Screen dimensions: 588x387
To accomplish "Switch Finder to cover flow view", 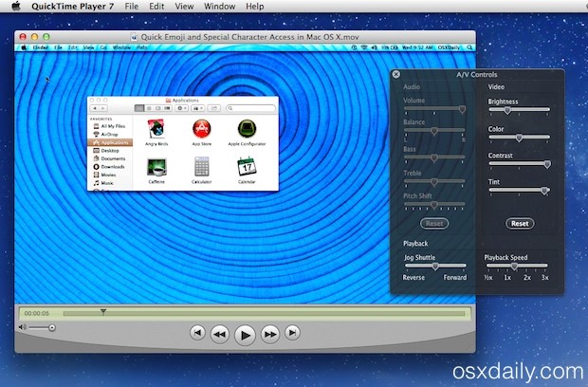I will click(x=167, y=108).
